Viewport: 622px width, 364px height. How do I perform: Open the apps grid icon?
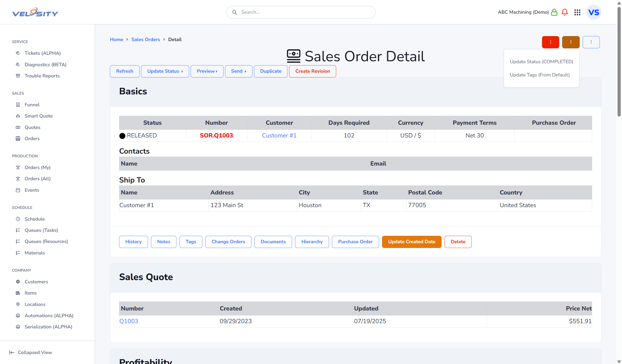577,12
